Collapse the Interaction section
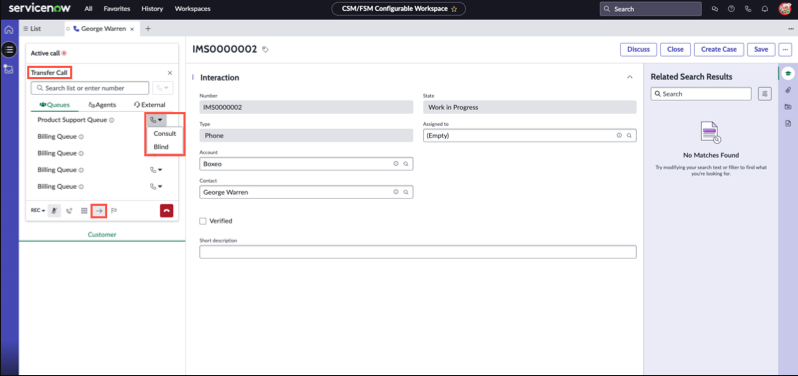This screenshot has width=798, height=376. click(x=630, y=77)
